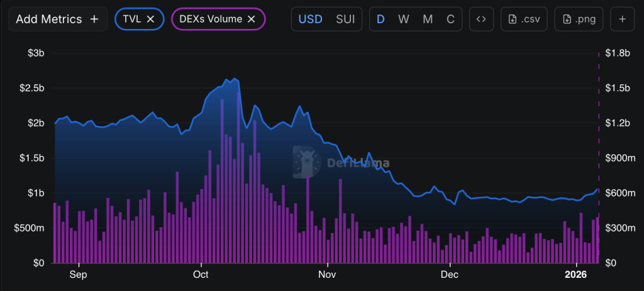The height and width of the screenshot is (291, 644).
Task: Select the M monthly interval
Action: [428, 19]
